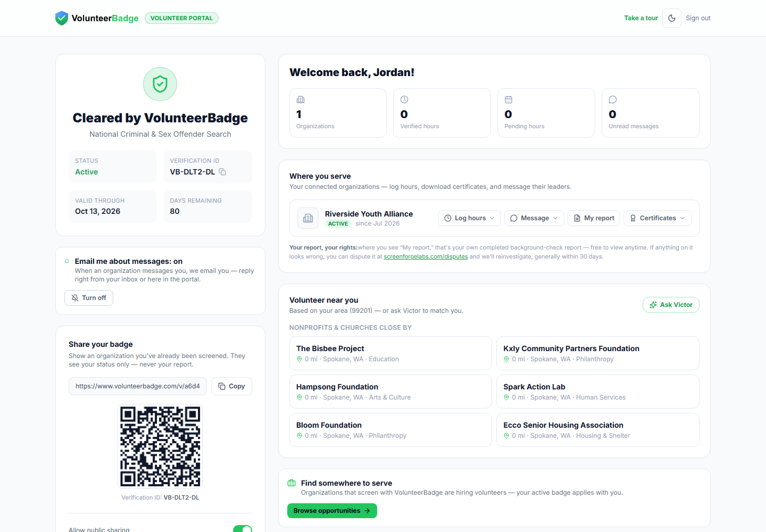Click the briefcase icon beside Find somewhere to serve
Image resolution: width=766 pixels, height=532 pixels.
click(292, 483)
